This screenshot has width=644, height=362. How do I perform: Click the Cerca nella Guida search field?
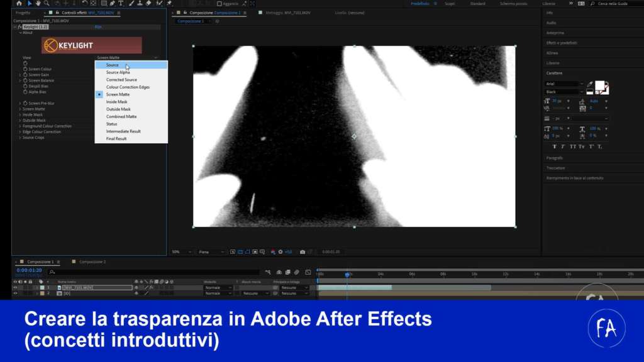pyautogui.click(x=618, y=3)
